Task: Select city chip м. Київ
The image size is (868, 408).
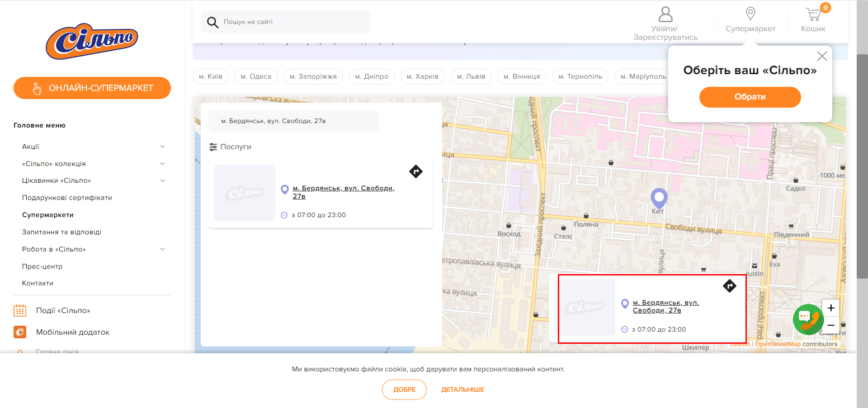Action: 211,76
